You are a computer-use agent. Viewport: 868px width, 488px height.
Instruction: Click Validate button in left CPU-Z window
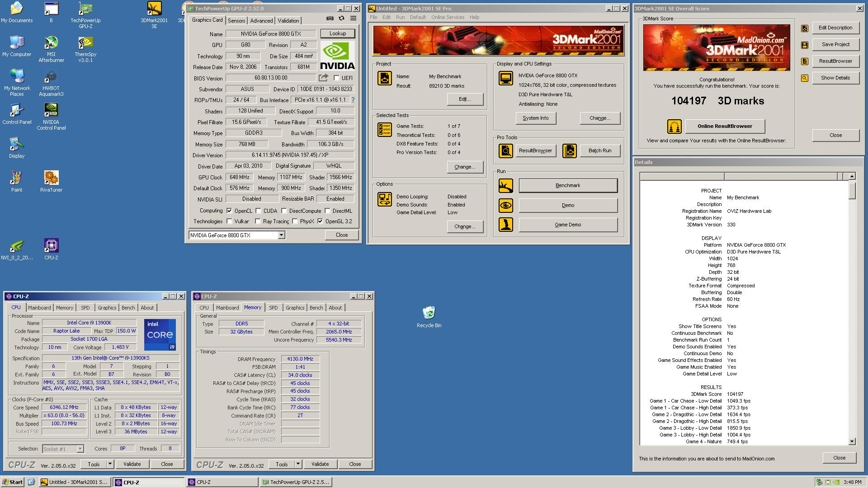click(132, 464)
